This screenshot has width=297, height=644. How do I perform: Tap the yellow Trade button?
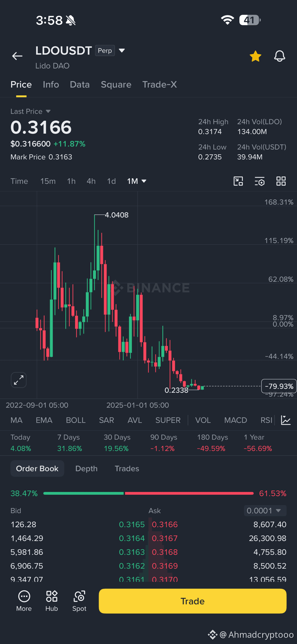tap(193, 601)
